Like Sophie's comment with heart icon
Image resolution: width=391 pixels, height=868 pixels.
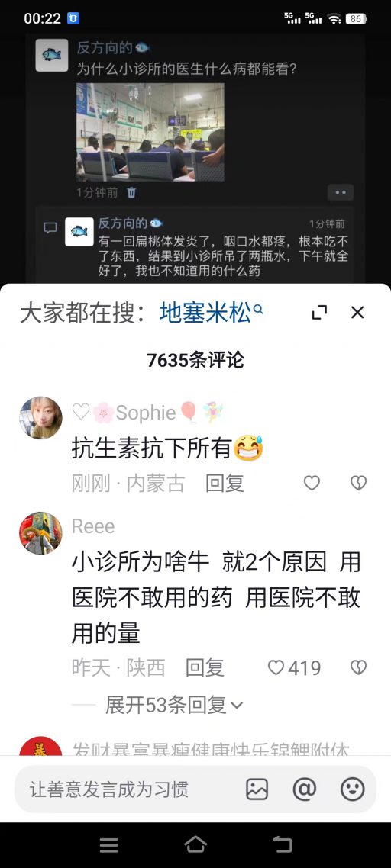coord(312,484)
